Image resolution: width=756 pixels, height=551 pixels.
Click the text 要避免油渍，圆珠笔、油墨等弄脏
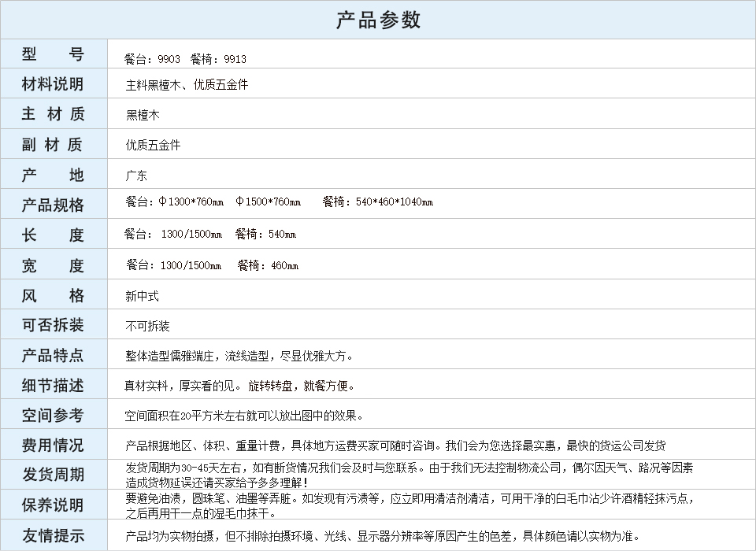coord(208,498)
